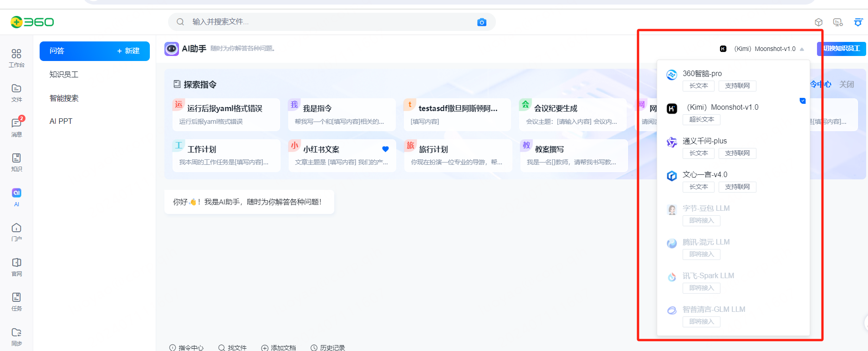Click 即将接入 tag under 字节-豆包
The width and height of the screenshot is (868, 351).
[x=701, y=221]
